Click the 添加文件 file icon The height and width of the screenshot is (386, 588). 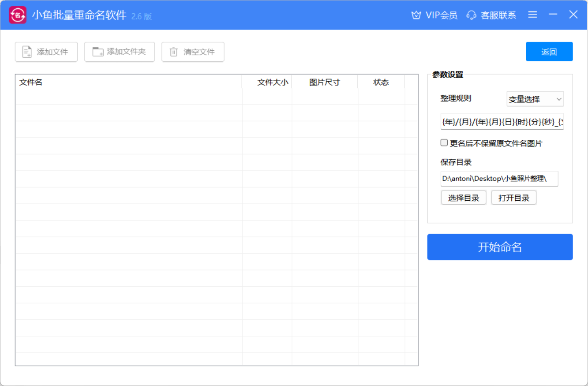pyautogui.click(x=27, y=52)
